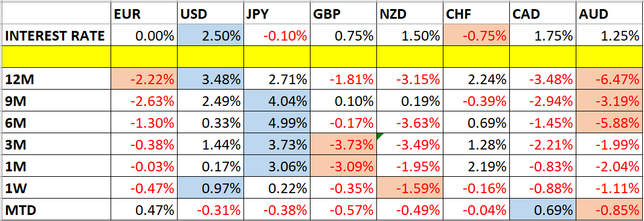Click the USD interest rate cell 2.50%
The width and height of the screenshot is (644, 221).
click(x=210, y=36)
